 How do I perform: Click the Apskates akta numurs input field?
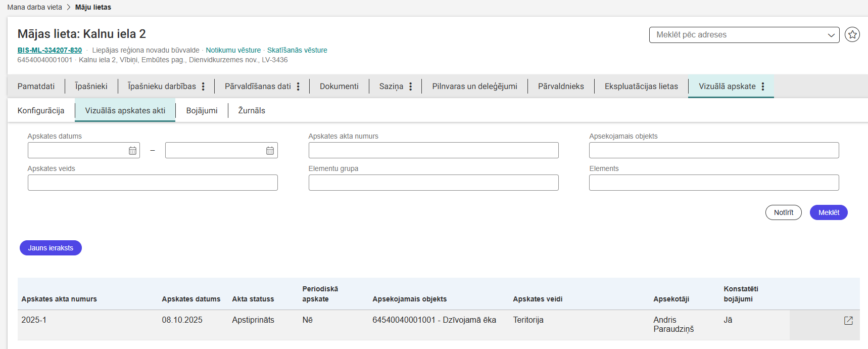coord(433,150)
